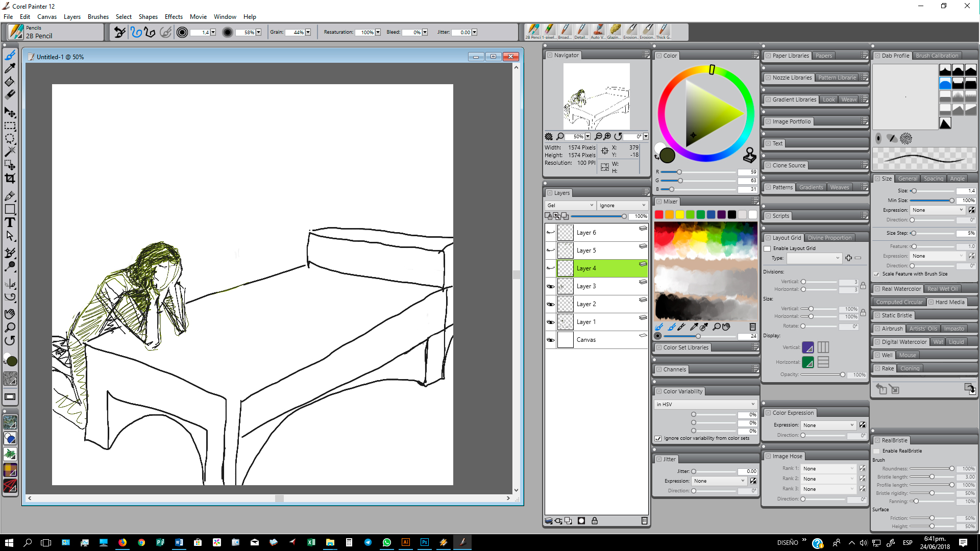980x551 pixels.
Task: Select the Text tool
Action: click(10, 222)
